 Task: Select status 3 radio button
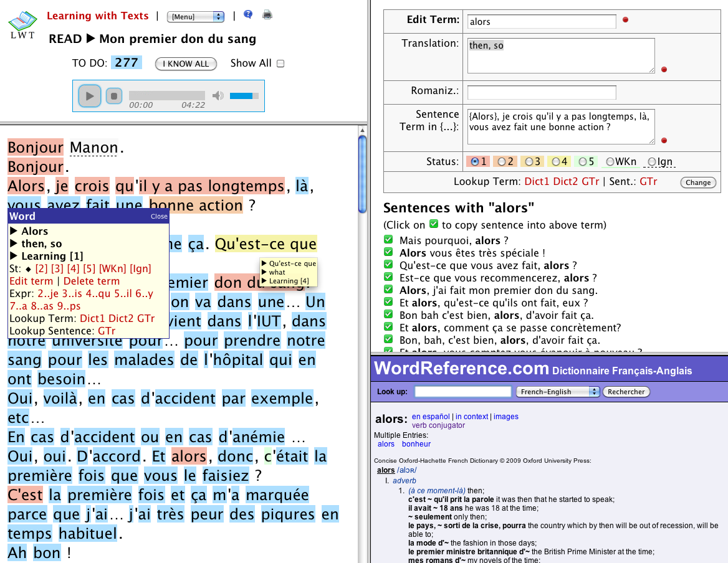click(x=529, y=162)
